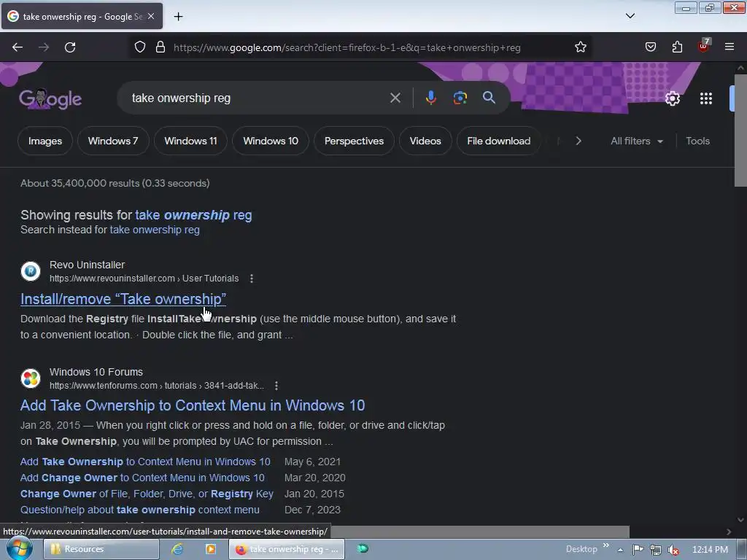Bookmark this page with the star
Image resolution: width=747 pixels, height=560 pixels.
[580, 47]
